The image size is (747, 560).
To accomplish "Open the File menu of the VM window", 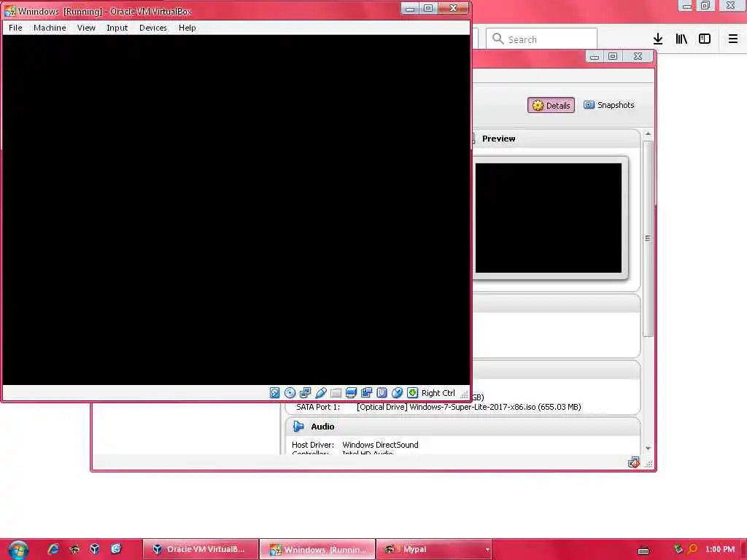I will [x=15, y=28].
